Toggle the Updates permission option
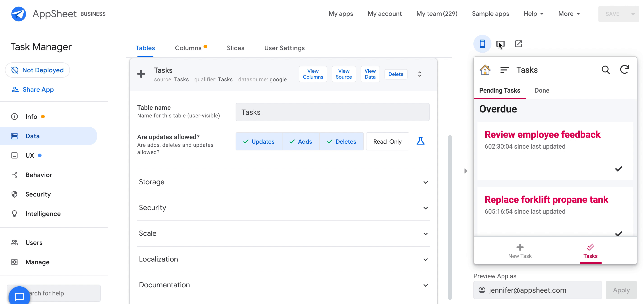Image resolution: width=644 pixels, height=304 pixels. coord(259,142)
